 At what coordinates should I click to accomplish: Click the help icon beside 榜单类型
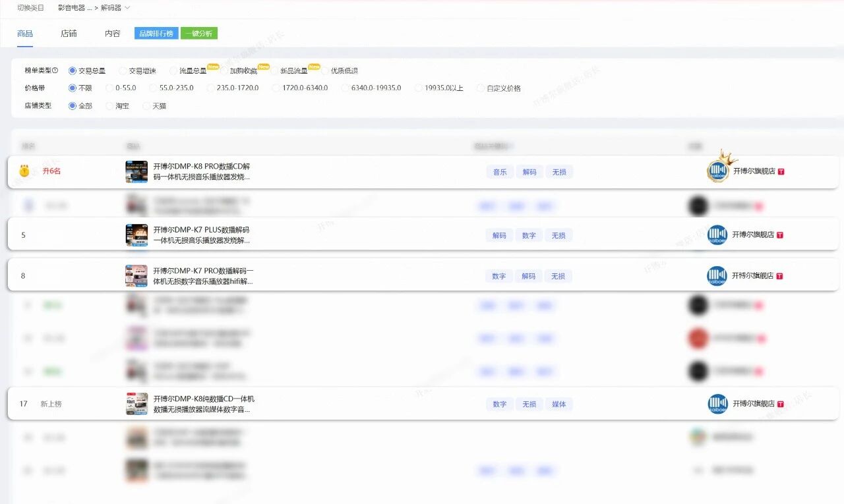click(x=55, y=70)
